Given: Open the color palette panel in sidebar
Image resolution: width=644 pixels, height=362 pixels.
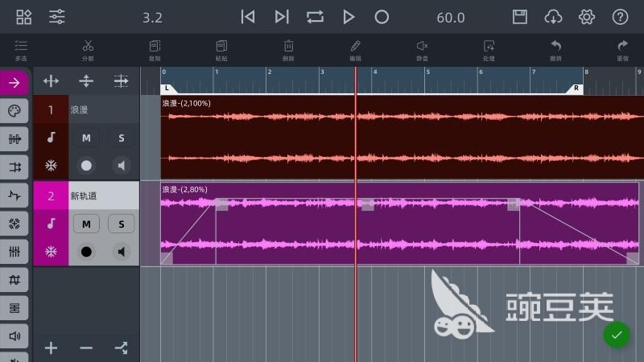Looking at the screenshot, I should pyautogui.click(x=14, y=111).
